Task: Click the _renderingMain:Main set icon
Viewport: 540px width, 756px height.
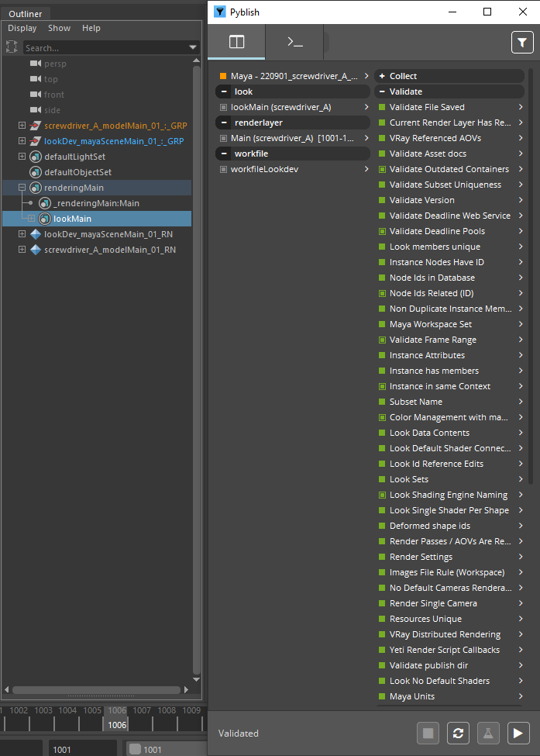Action: [x=45, y=203]
